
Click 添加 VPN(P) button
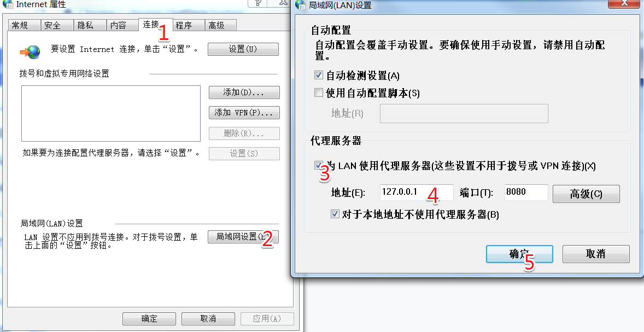pyautogui.click(x=244, y=113)
